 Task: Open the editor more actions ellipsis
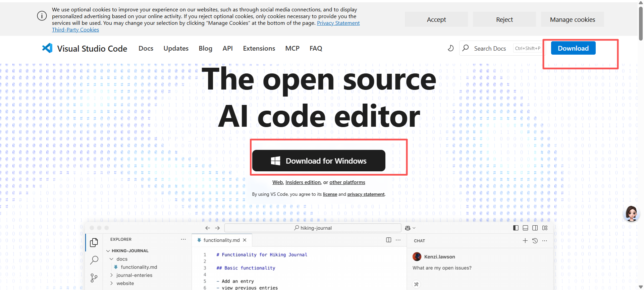click(x=398, y=240)
